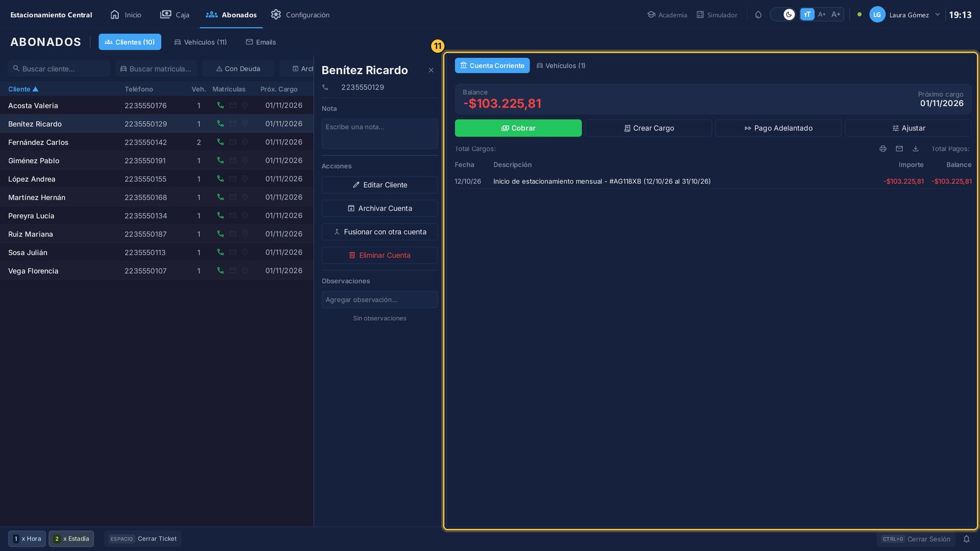Click the Ajustar button
Viewport: 980px width, 551px height.
(x=908, y=128)
